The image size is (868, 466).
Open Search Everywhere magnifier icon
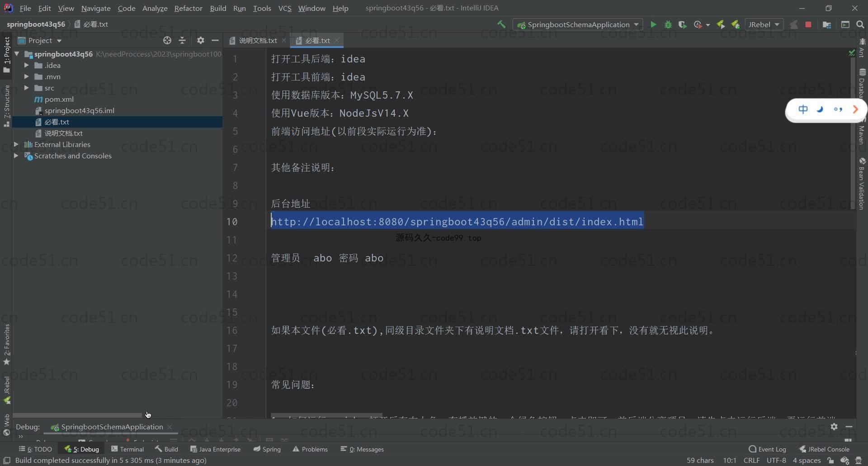point(860,24)
